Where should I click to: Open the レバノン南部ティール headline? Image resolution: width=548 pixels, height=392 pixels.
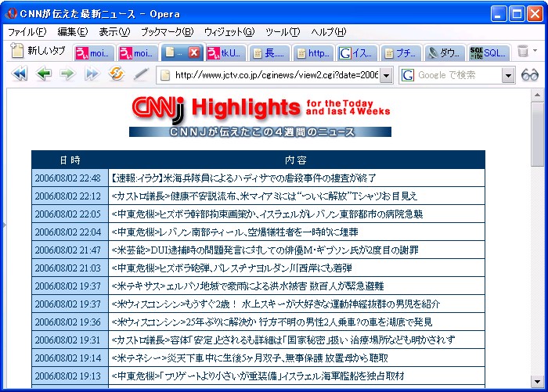click(x=235, y=232)
